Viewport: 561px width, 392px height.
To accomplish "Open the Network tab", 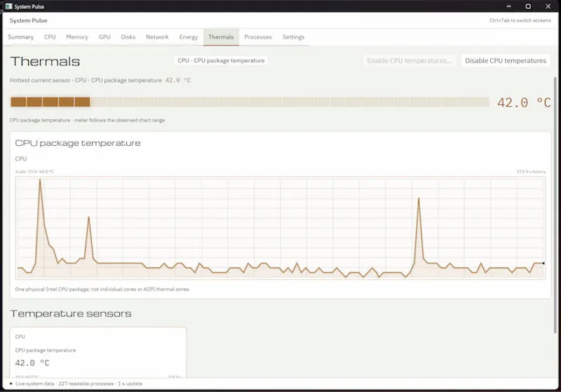I will pyautogui.click(x=157, y=37).
